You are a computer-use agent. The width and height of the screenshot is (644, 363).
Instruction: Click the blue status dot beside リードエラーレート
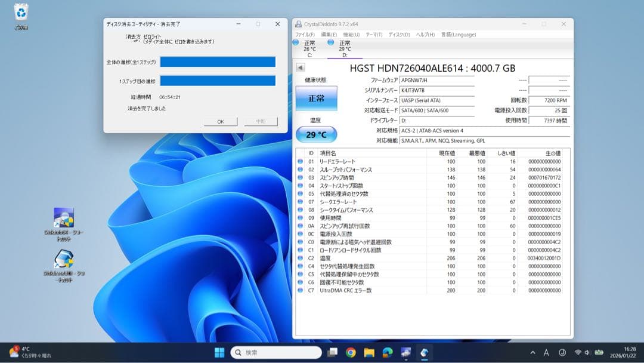coord(300,161)
